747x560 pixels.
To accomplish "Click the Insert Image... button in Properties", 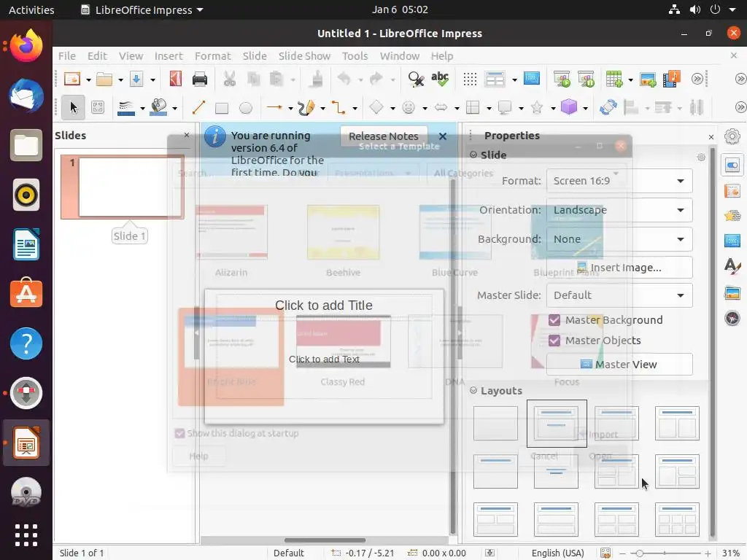I will click(619, 268).
